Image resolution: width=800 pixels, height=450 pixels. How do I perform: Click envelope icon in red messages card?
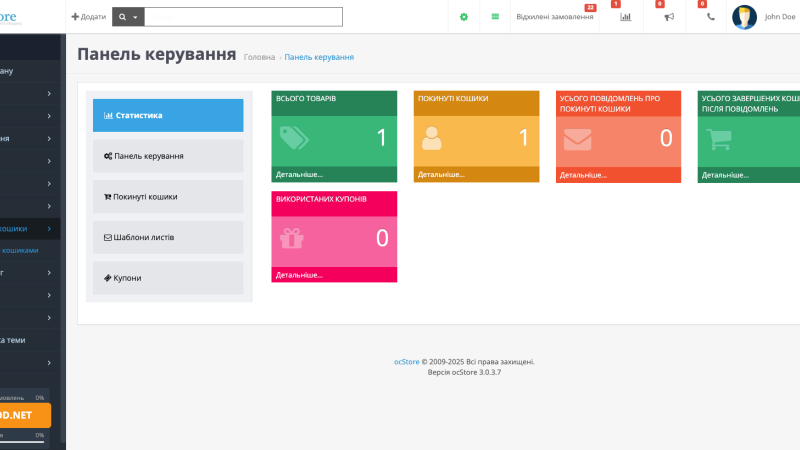[x=578, y=139]
